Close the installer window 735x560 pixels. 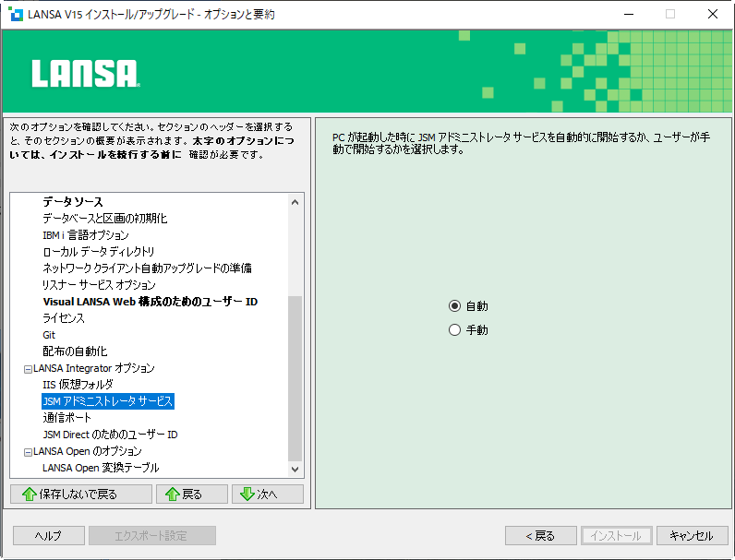pos(713,14)
